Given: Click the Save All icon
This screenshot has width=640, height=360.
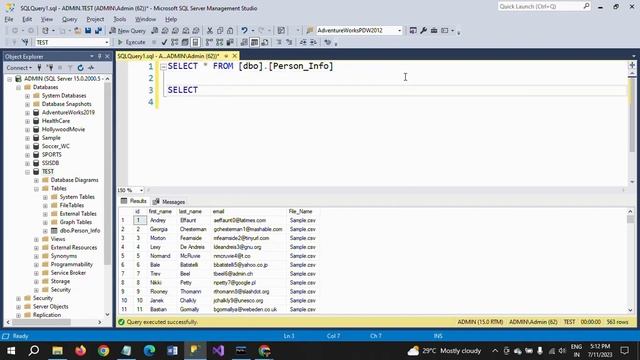Looking at the screenshot, I should (x=98, y=31).
